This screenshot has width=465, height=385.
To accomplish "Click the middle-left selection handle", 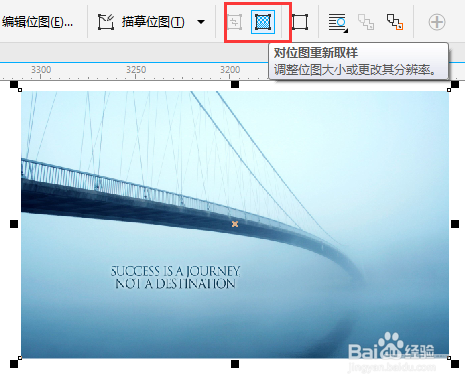I will [x=14, y=224].
